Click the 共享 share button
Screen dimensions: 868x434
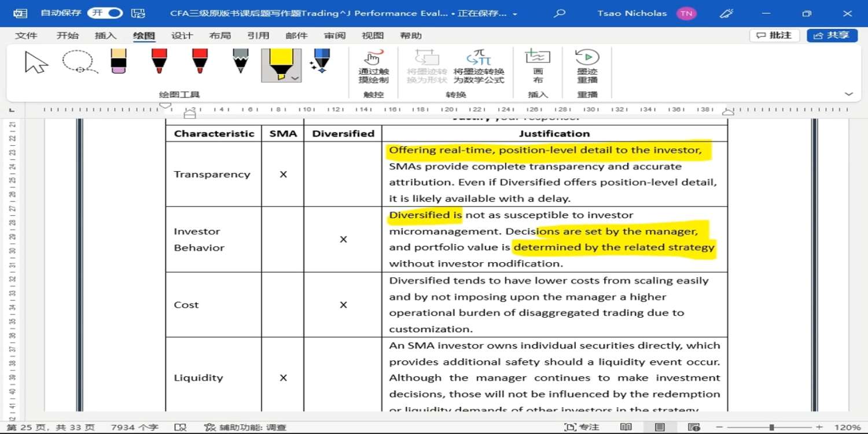(x=832, y=35)
